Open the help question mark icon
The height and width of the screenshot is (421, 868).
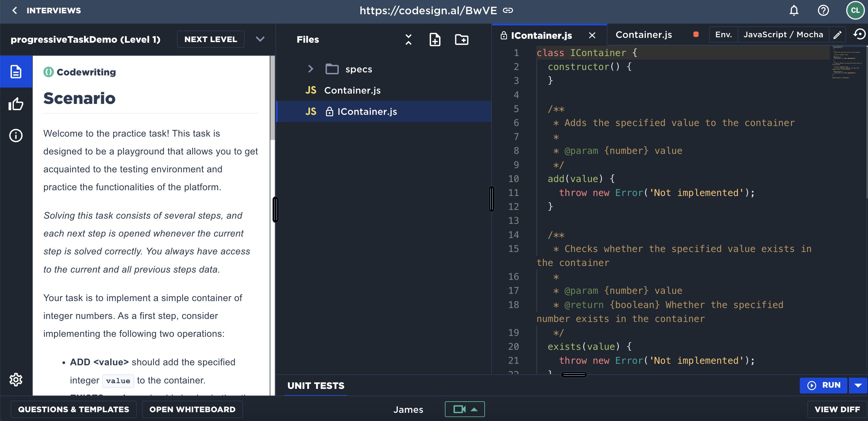[823, 10]
